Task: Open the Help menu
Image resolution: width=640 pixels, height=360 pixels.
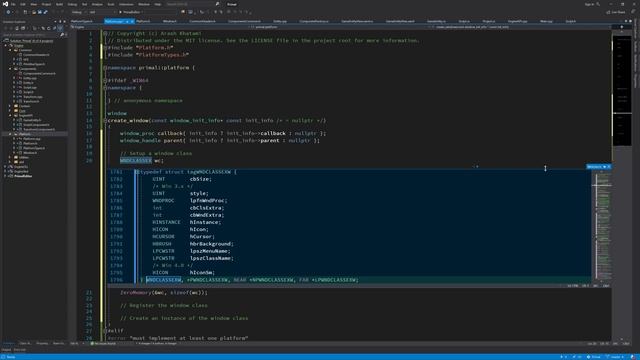Action: pos(158,4)
